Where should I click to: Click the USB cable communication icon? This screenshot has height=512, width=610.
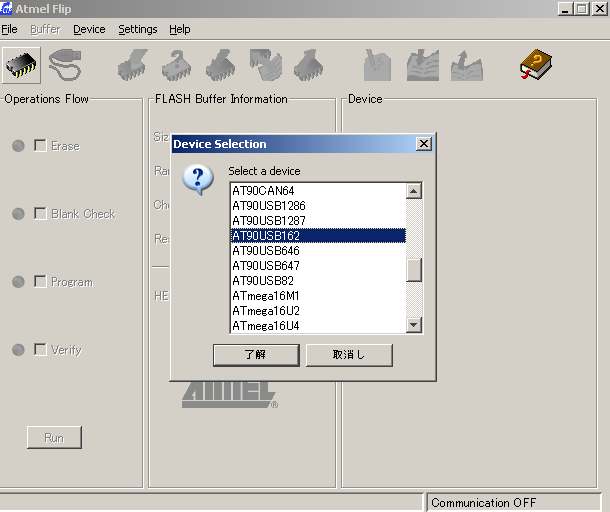tap(65, 65)
